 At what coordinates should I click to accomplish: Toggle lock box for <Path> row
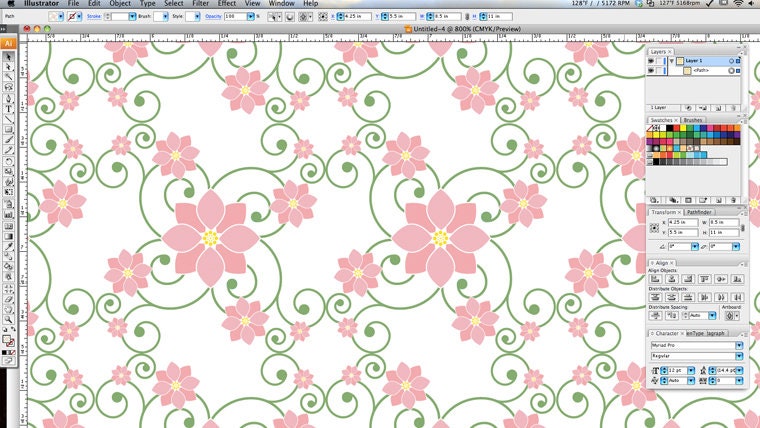660,71
